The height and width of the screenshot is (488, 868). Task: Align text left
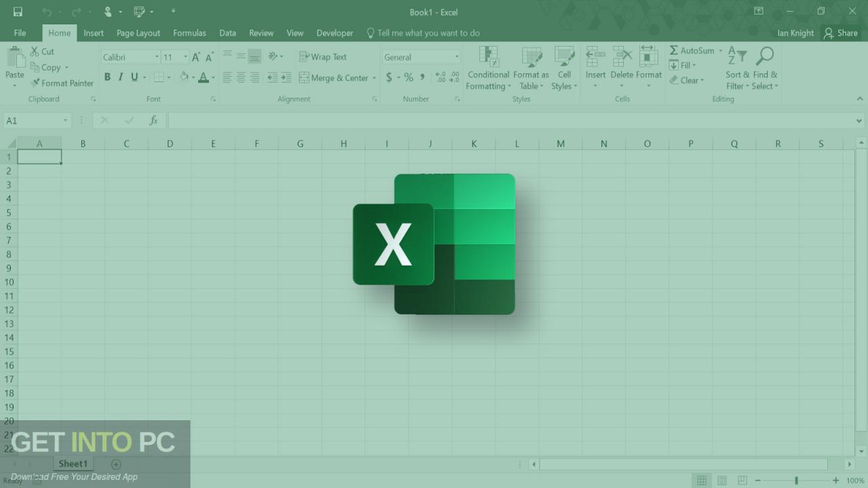[x=227, y=77]
